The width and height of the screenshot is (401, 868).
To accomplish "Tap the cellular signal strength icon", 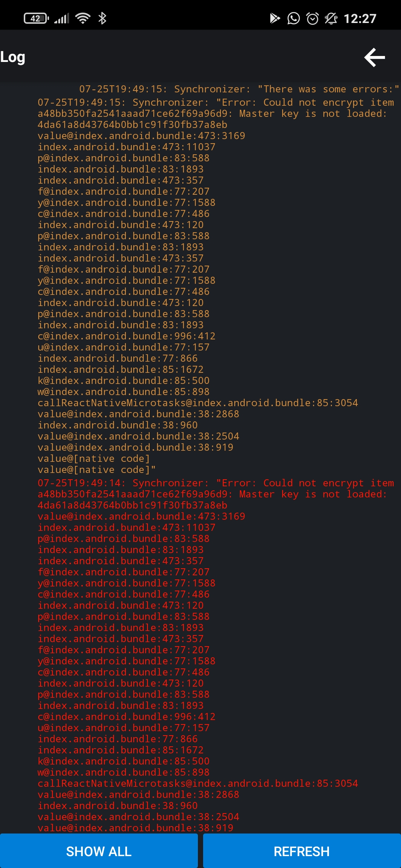I will [x=62, y=18].
